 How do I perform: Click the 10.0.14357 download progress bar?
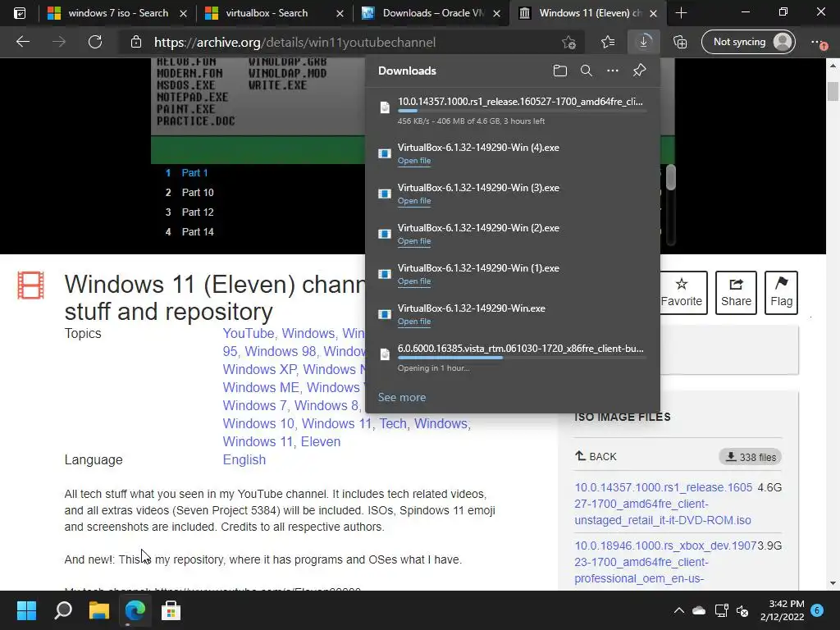pyautogui.click(x=522, y=111)
